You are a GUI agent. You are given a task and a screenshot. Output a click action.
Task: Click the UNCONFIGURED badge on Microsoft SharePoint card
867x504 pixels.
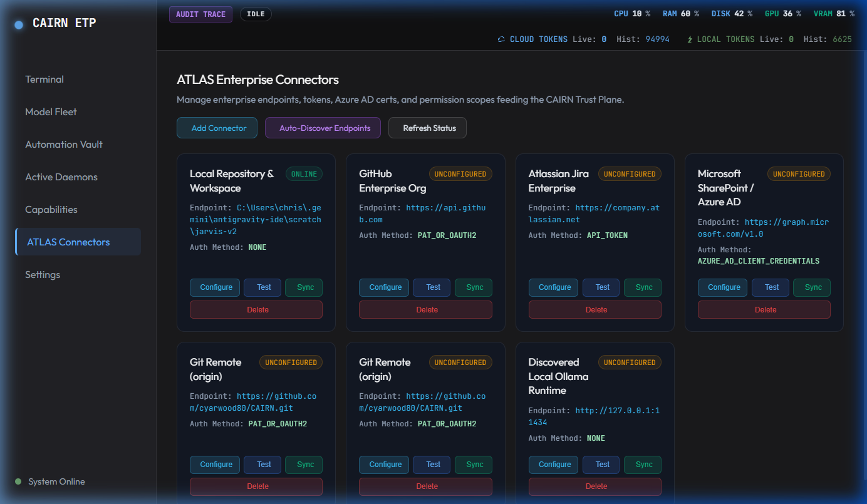coord(799,174)
